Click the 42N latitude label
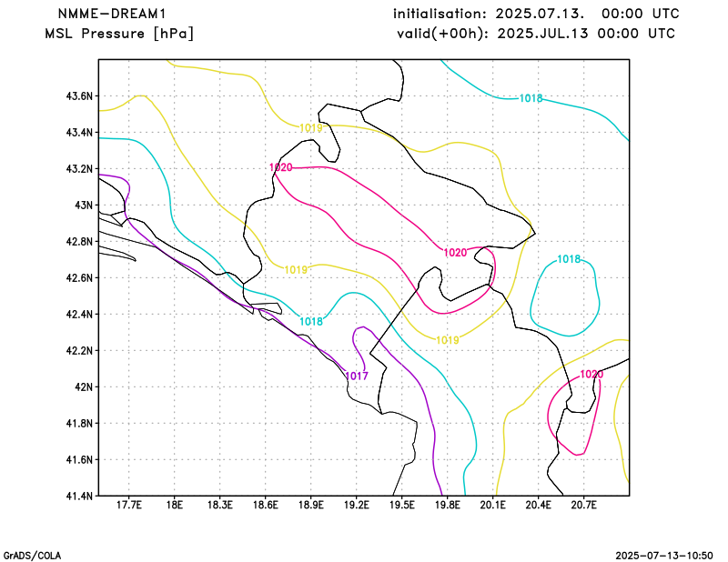This screenshot has width=728, height=562. [x=84, y=387]
